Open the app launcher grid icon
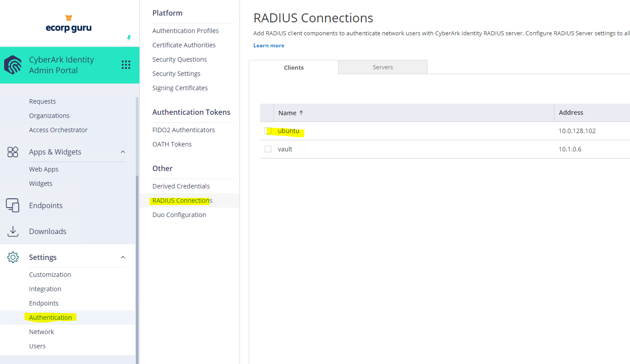Viewport: 630px width, 364px height. coord(126,65)
